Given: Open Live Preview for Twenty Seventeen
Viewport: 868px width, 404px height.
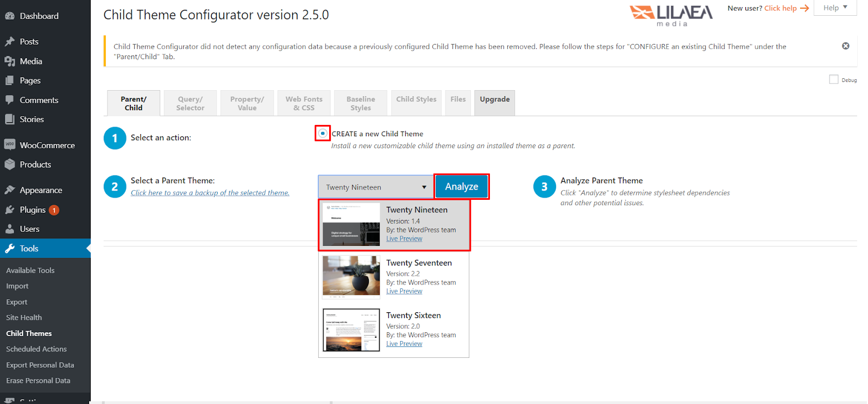Looking at the screenshot, I should [x=404, y=292].
